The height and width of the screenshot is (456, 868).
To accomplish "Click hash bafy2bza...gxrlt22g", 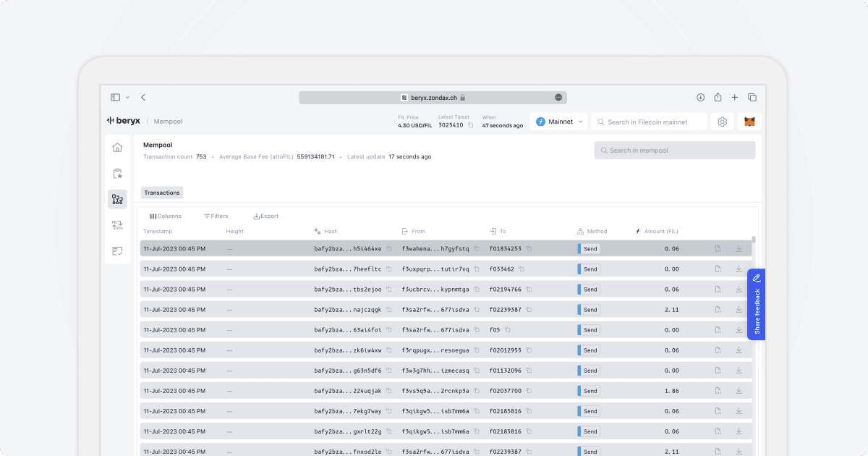I will click(348, 431).
